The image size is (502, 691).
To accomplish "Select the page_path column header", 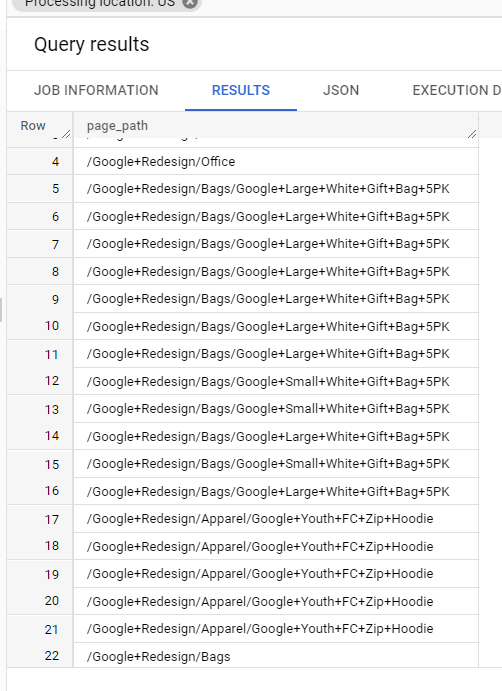I will click(276, 126).
